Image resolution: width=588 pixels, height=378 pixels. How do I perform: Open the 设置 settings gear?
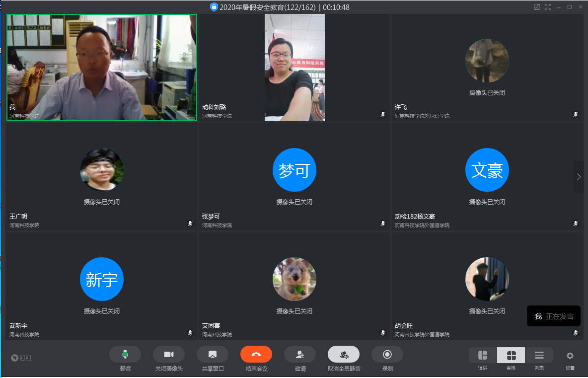[570, 356]
